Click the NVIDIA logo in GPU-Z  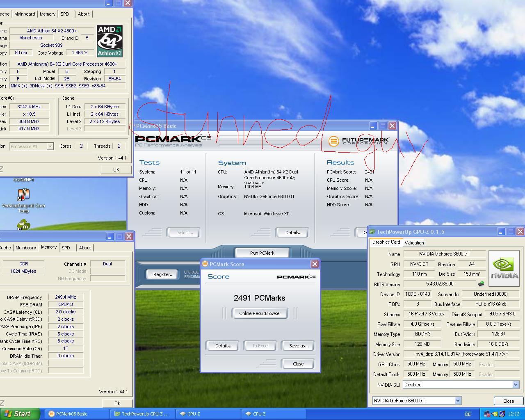pyautogui.click(x=504, y=269)
